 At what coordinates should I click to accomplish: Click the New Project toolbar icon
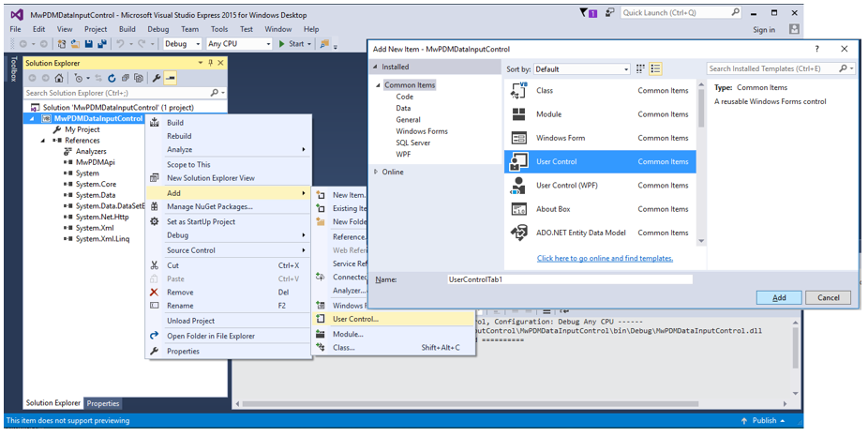coord(62,44)
